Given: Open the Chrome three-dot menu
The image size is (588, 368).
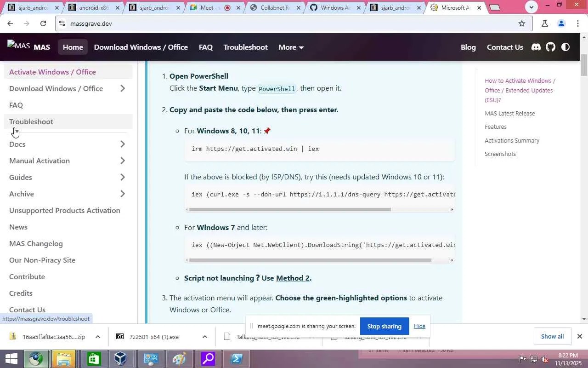Looking at the screenshot, I should click(x=578, y=23).
